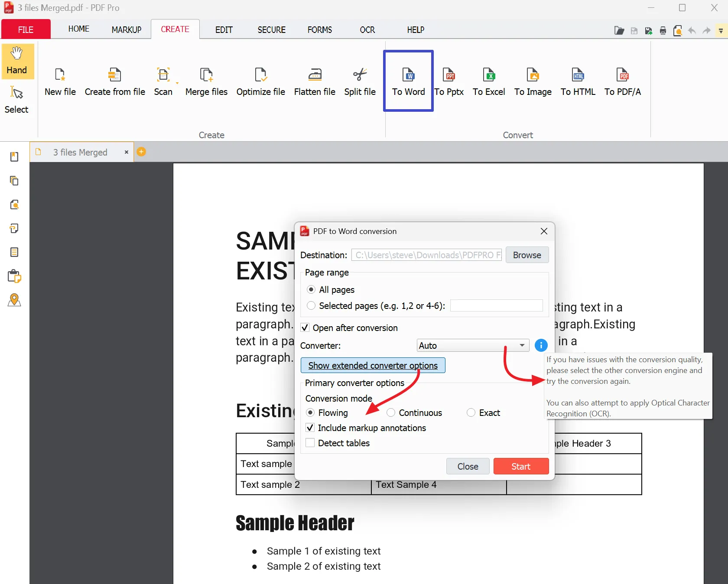Click the print icon in quick toolbar
728x584 pixels.
click(x=663, y=31)
